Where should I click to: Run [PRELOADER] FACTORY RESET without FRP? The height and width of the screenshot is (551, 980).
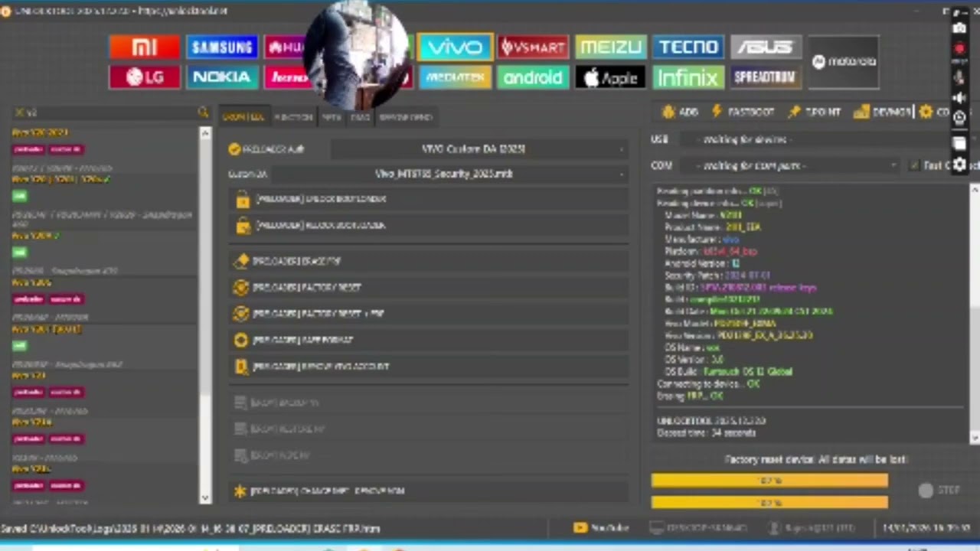pyautogui.click(x=428, y=288)
